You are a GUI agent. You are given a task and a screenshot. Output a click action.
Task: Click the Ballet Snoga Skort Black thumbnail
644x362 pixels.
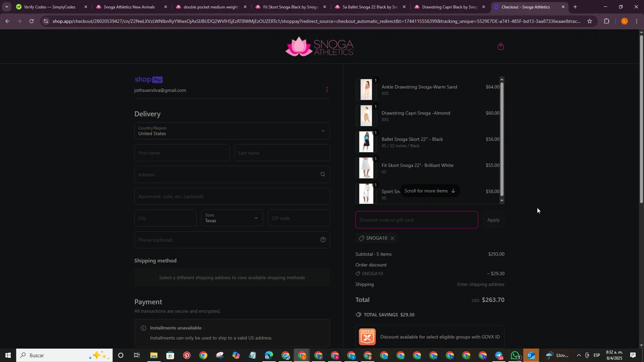(366, 142)
